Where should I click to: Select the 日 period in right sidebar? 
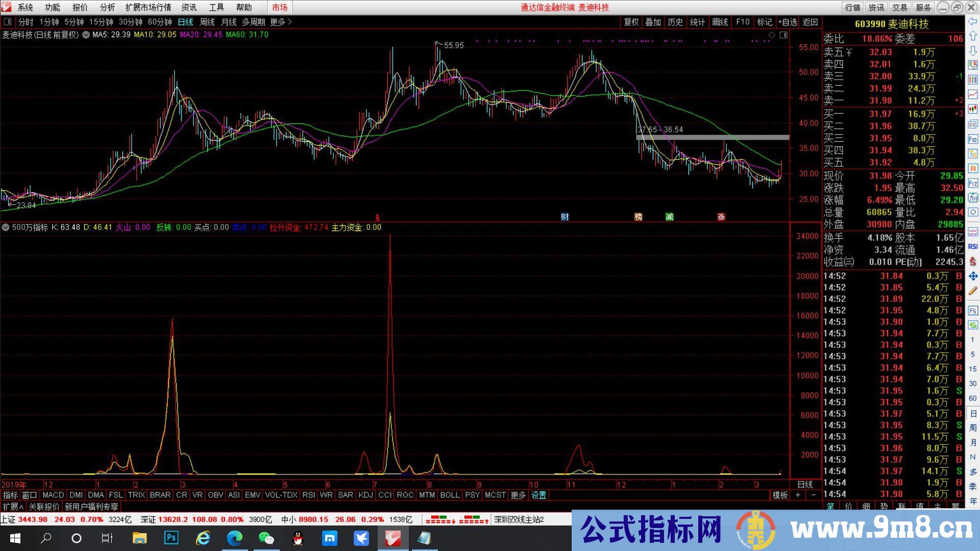click(x=973, y=413)
